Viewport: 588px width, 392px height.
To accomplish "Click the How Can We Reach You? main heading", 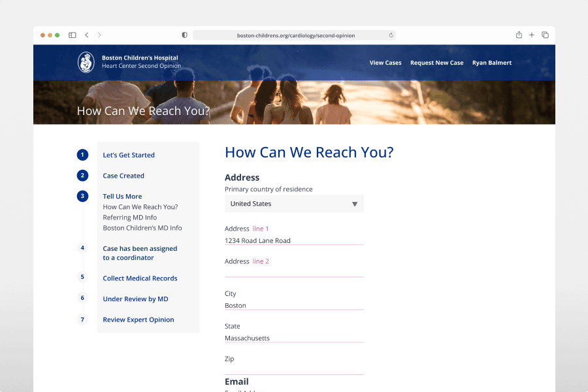I will pyautogui.click(x=309, y=152).
